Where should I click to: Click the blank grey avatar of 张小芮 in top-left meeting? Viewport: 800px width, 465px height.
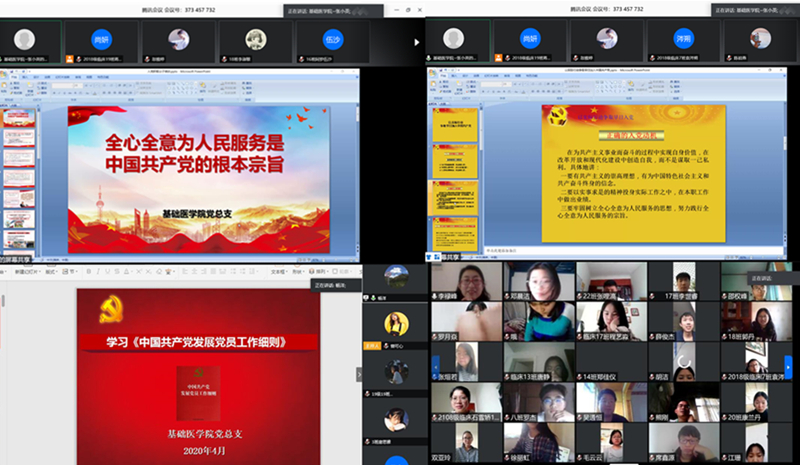(x=24, y=39)
